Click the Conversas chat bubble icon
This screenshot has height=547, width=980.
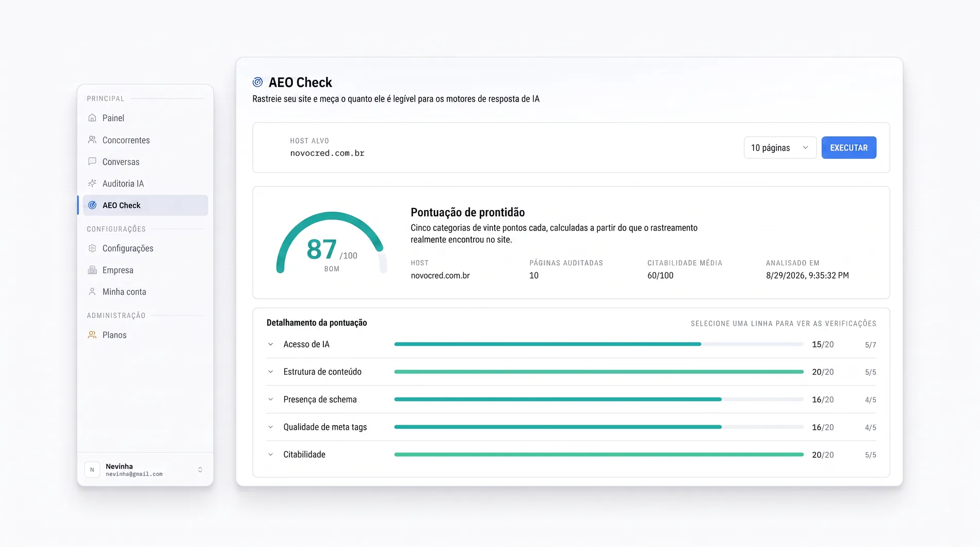(92, 162)
